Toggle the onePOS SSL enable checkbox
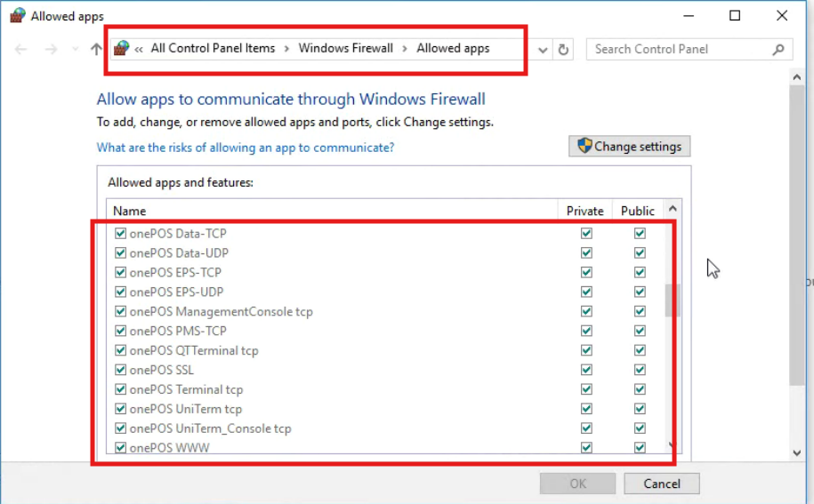Image resolution: width=814 pixels, height=504 pixels. pyautogui.click(x=120, y=370)
